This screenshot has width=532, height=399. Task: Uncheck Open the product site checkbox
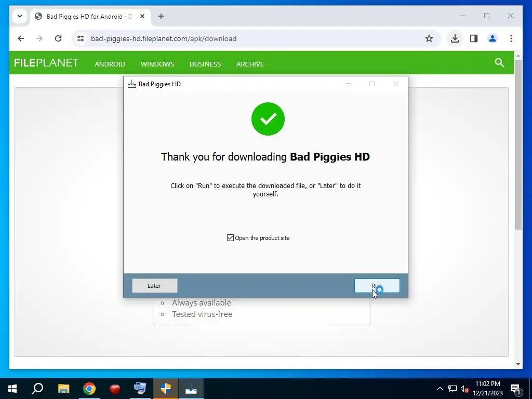point(230,238)
